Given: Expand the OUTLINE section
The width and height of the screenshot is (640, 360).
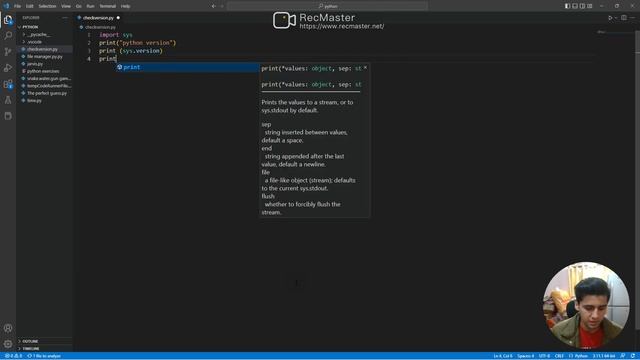Looking at the screenshot, I should point(44,341).
